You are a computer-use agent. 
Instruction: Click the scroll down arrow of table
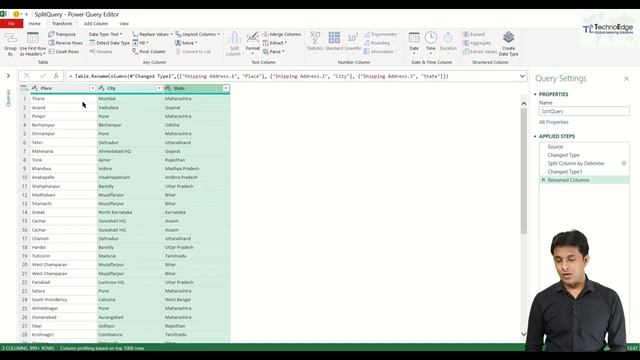[x=524, y=334]
